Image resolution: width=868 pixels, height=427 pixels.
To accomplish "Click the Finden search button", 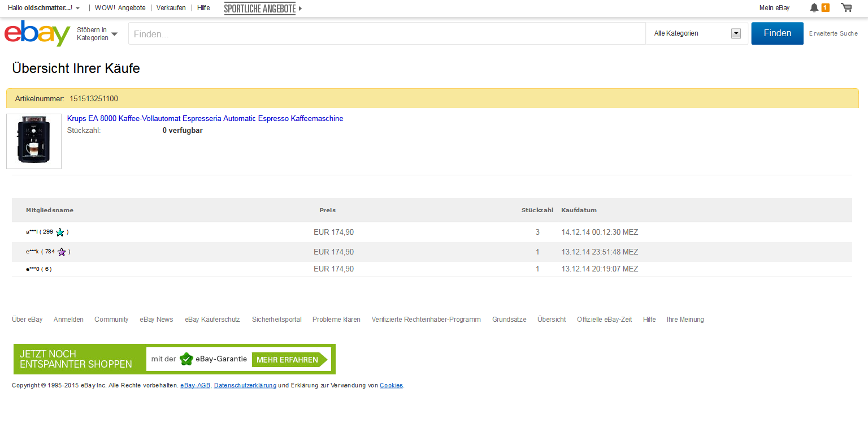I will tap(777, 33).
